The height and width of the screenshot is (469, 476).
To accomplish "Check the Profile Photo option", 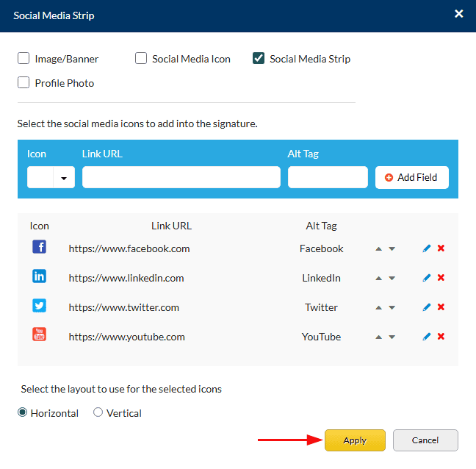I will point(24,83).
